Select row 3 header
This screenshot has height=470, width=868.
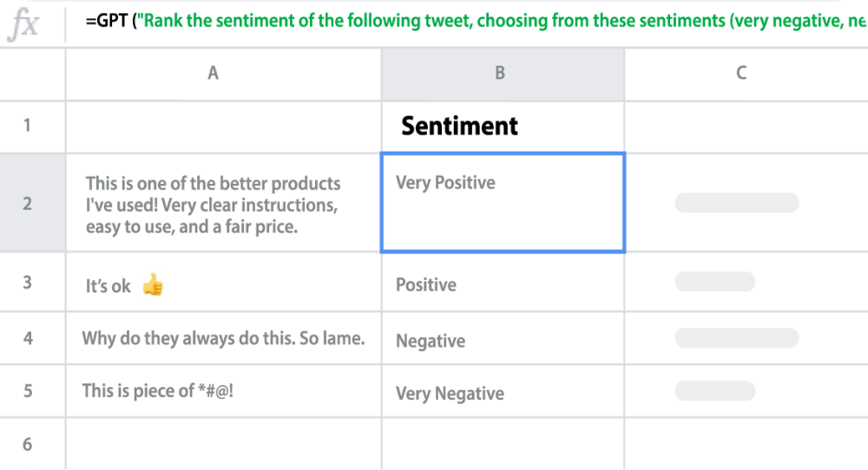point(28,284)
